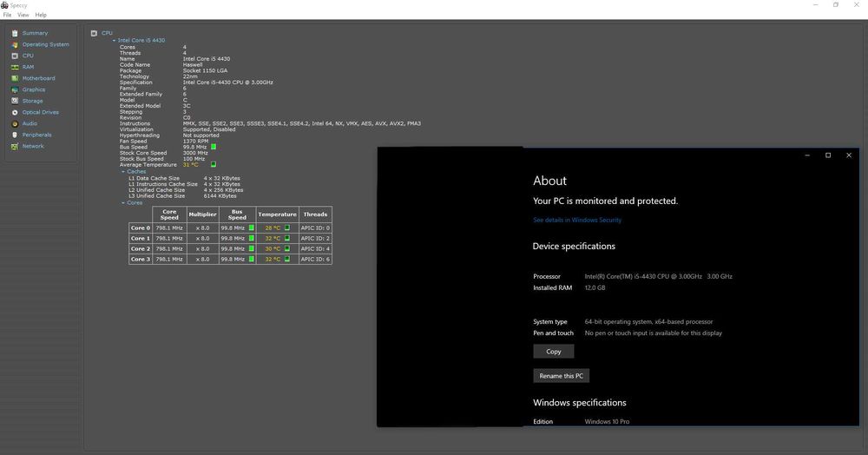
Task: Click the Temperature column header
Action: (x=278, y=214)
